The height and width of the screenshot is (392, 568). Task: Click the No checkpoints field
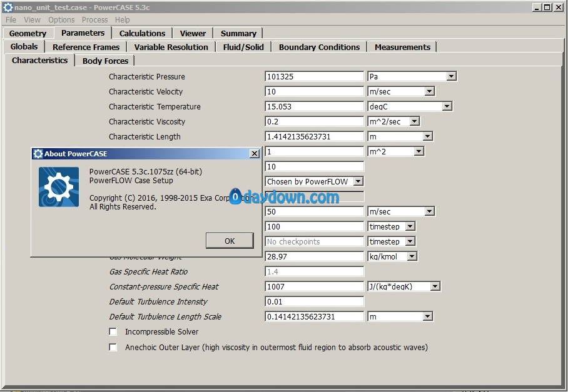tap(314, 241)
